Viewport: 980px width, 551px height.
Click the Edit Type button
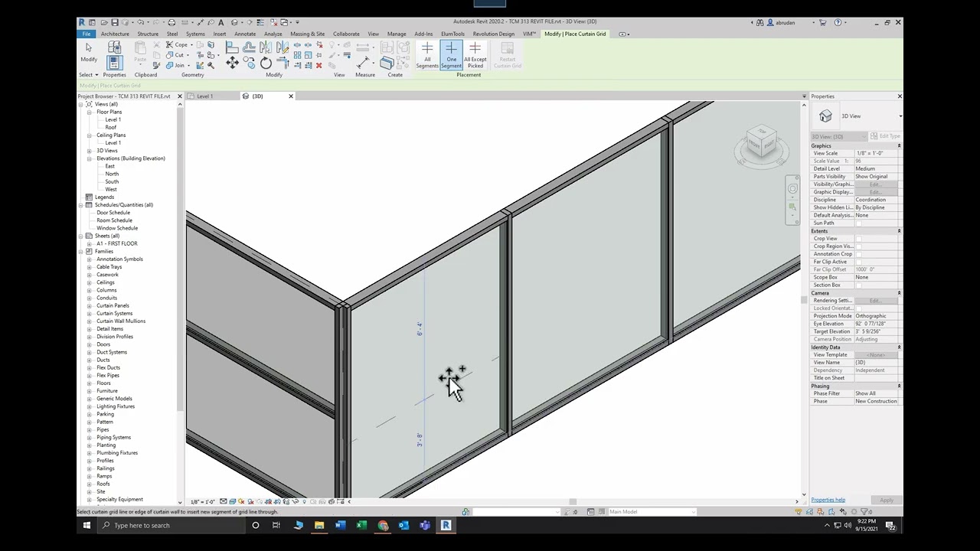884,136
